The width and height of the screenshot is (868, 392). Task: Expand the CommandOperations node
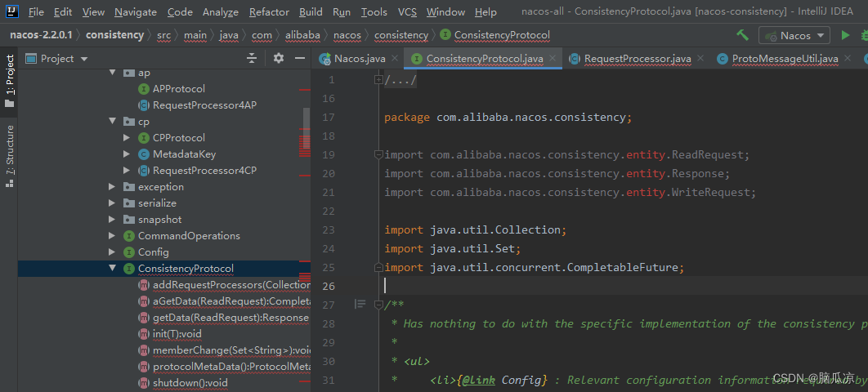(x=112, y=236)
